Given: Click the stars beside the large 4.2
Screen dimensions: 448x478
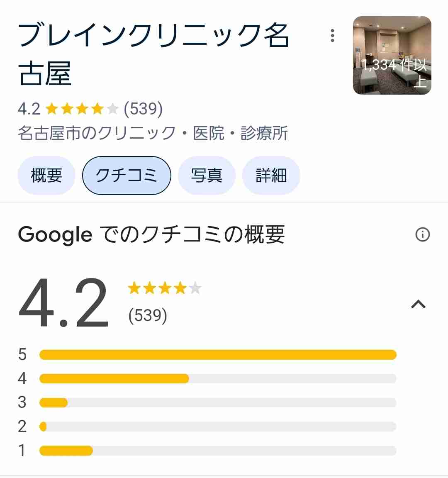Looking at the screenshot, I should [x=165, y=288].
